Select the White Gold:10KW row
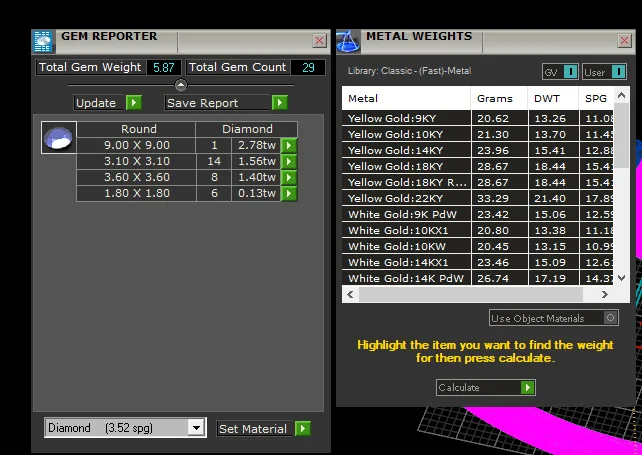Viewport: 642px width, 455px height. coord(477,246)
